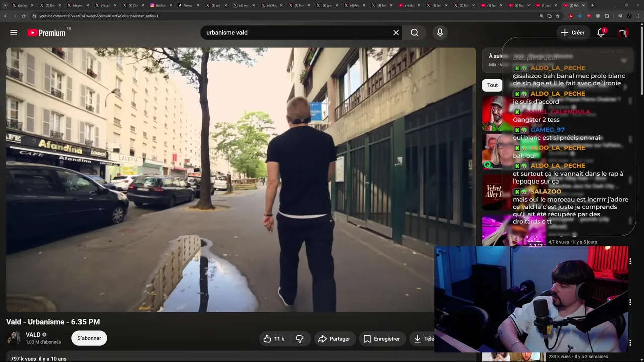
Task: Open zoom magnifier icon in address bar
Action: (542, 16)
